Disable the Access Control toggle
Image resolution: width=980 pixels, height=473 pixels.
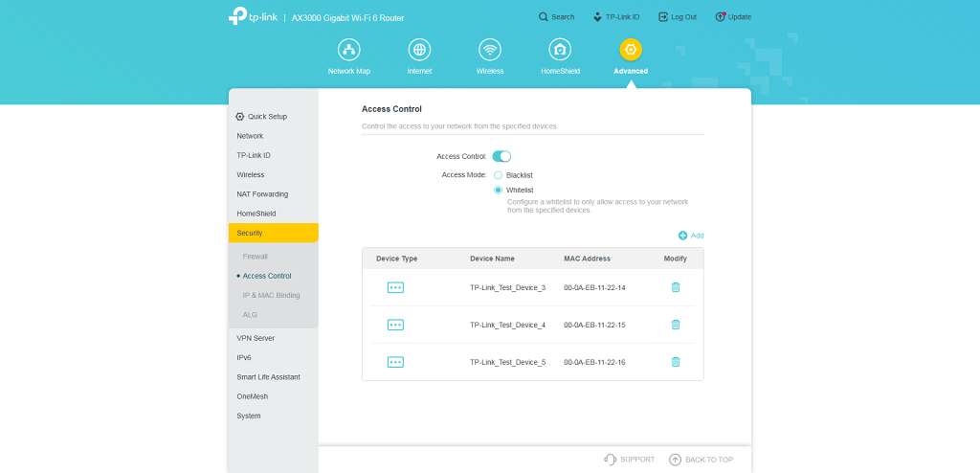coord(501,156)
